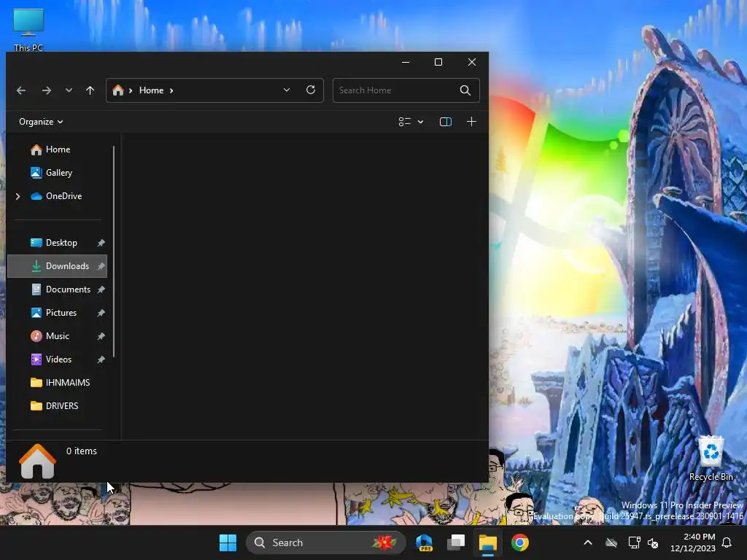The height and width of the screenshot is (560, 747).
Task: Toggle the preview pane
Action: coord(446,122)
